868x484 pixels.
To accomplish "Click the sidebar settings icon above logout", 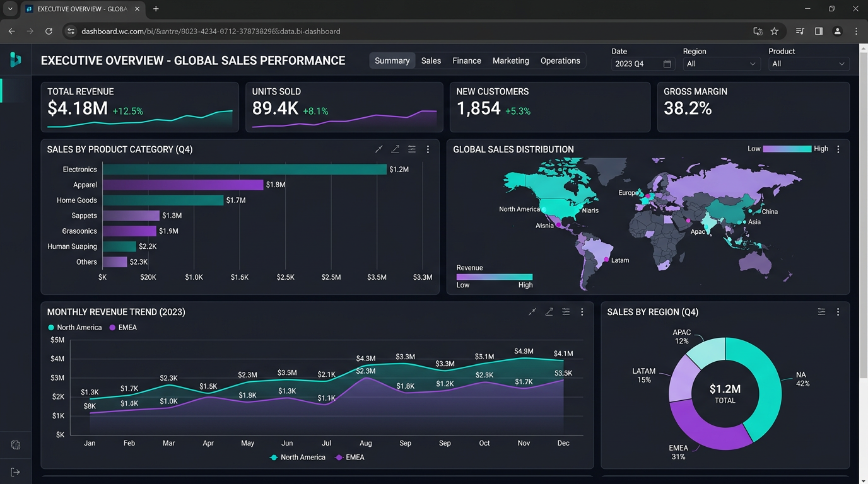I will [x=16, y=445].
